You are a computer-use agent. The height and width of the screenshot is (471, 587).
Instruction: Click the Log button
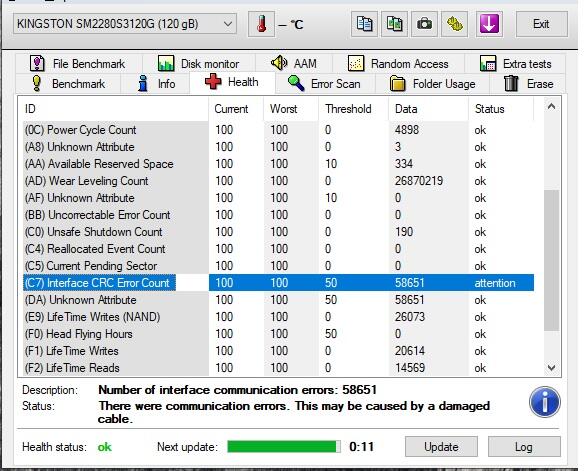(524, 447)
